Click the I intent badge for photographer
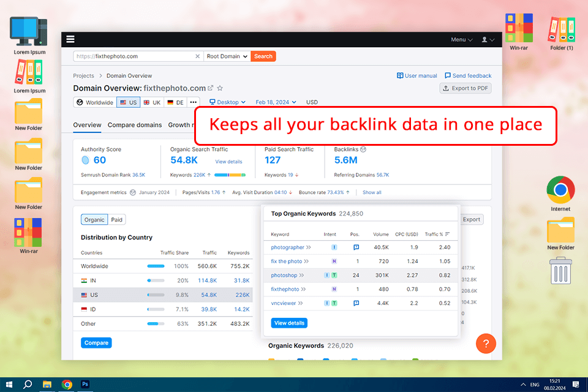 [x=334, y=247]
